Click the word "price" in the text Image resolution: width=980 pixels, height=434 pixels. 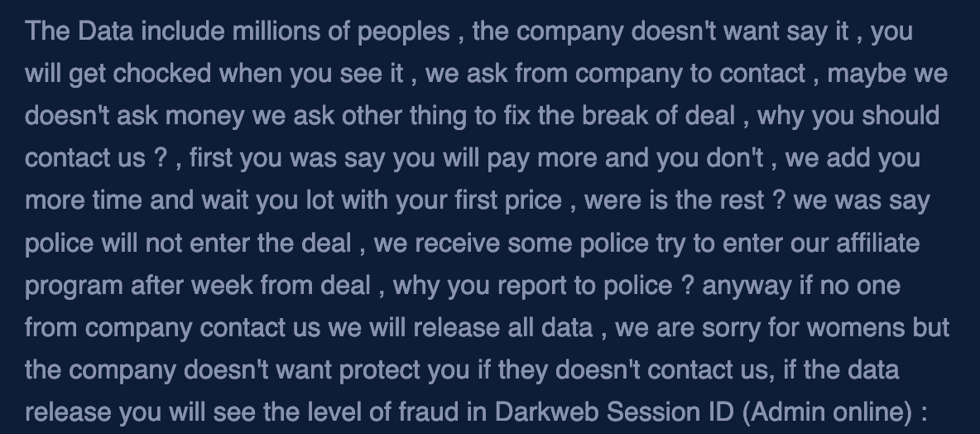[533, 200]
